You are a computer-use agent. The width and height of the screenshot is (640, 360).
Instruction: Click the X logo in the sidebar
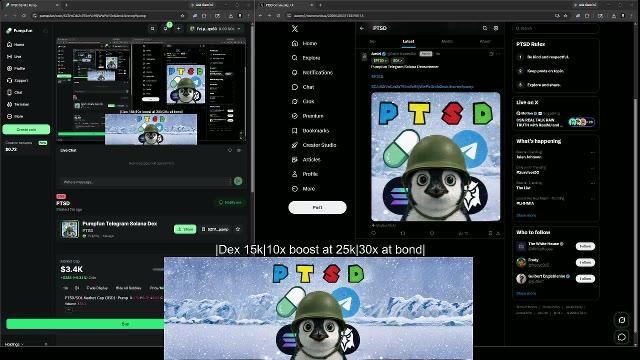pyautogui.click(x=295, y=29)
